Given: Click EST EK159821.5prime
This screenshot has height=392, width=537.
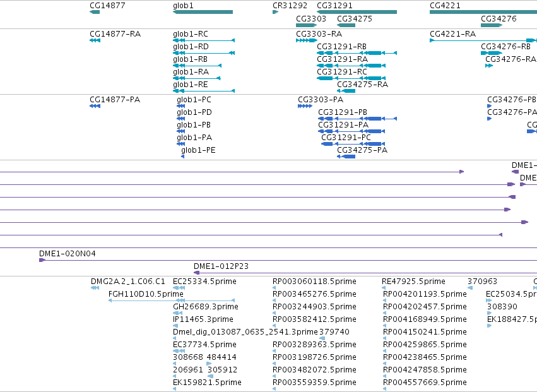Looking at the screenshot, I should point(207,383).
